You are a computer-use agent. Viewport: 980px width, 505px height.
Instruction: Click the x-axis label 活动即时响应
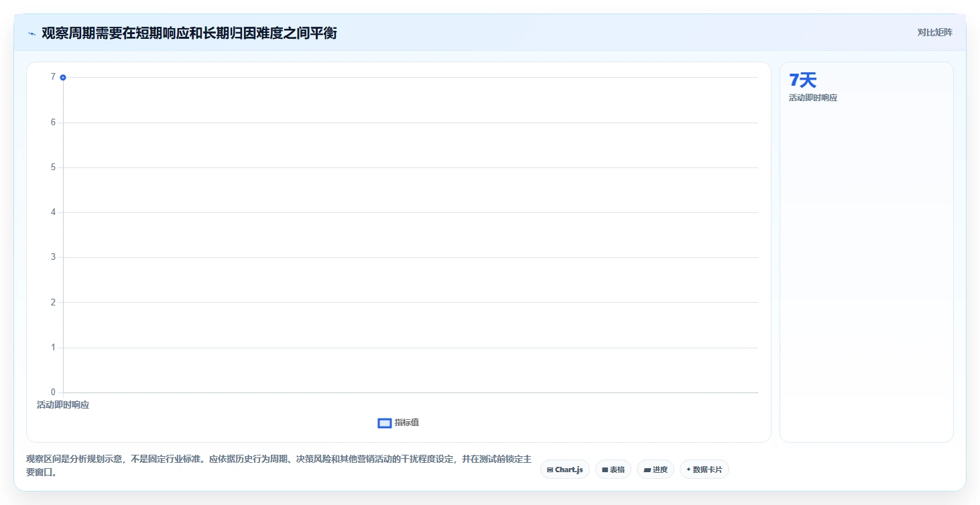63,405
